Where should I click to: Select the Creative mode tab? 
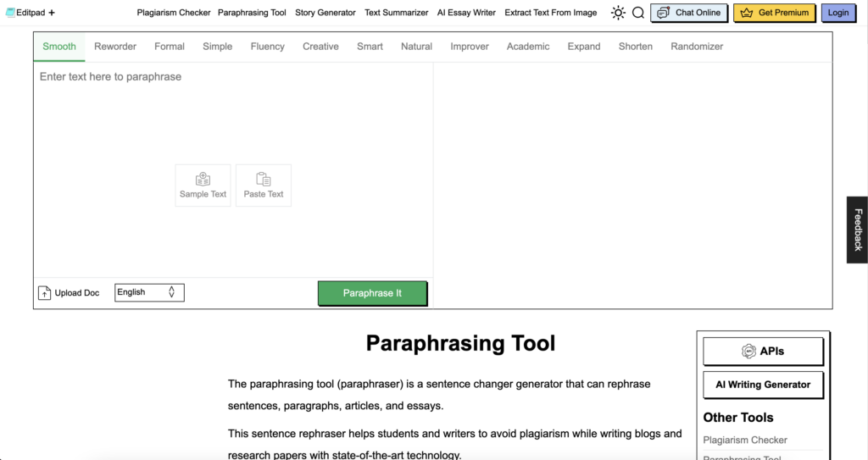click(x=320, y=47)
